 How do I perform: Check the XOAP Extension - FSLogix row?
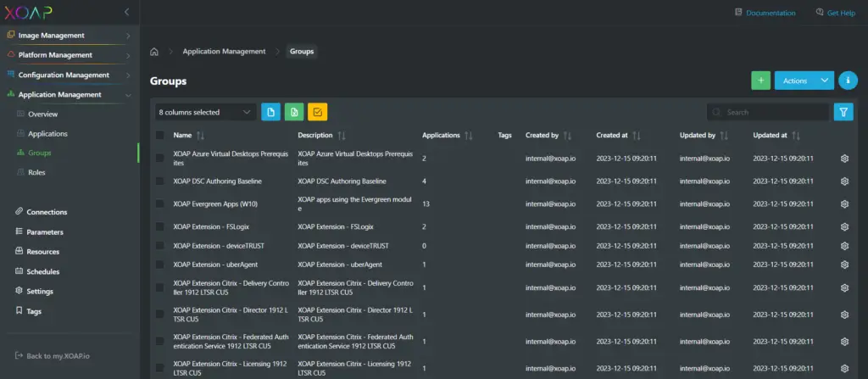(159, 226)
